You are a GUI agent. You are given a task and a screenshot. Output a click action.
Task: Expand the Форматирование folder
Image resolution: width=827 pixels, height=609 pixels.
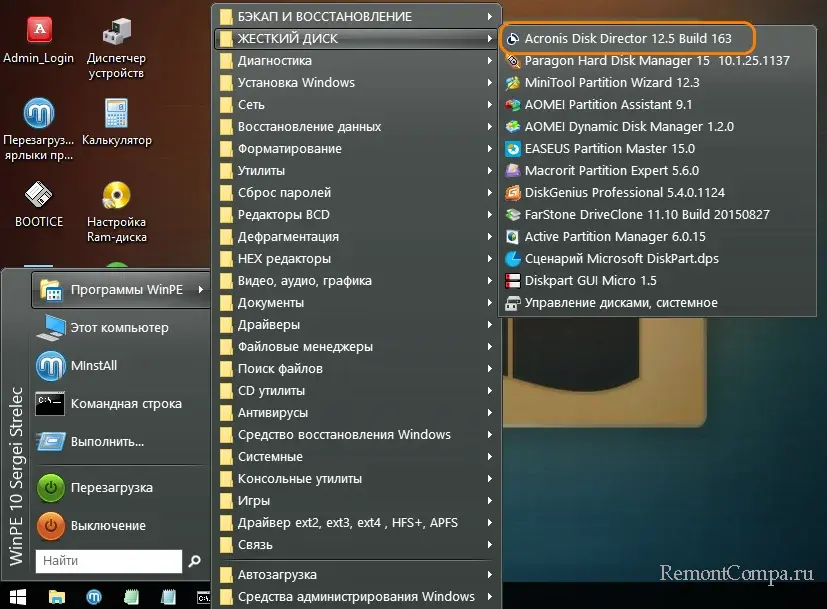(357, 149)
